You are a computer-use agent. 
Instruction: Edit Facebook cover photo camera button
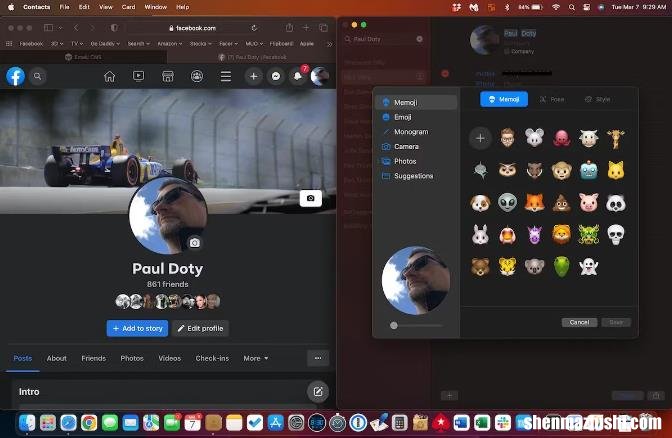click(311, 198)
